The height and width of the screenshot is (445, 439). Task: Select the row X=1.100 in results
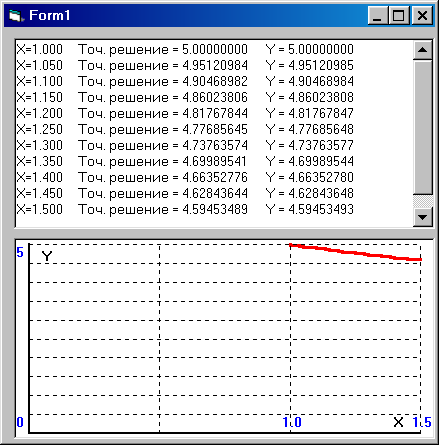point(185,81)
